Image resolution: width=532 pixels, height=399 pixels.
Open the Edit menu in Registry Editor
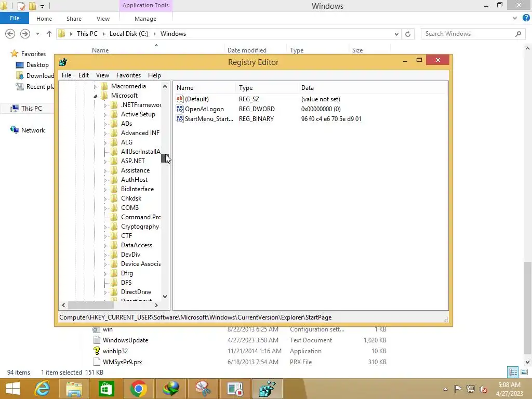tap(84, 75)
